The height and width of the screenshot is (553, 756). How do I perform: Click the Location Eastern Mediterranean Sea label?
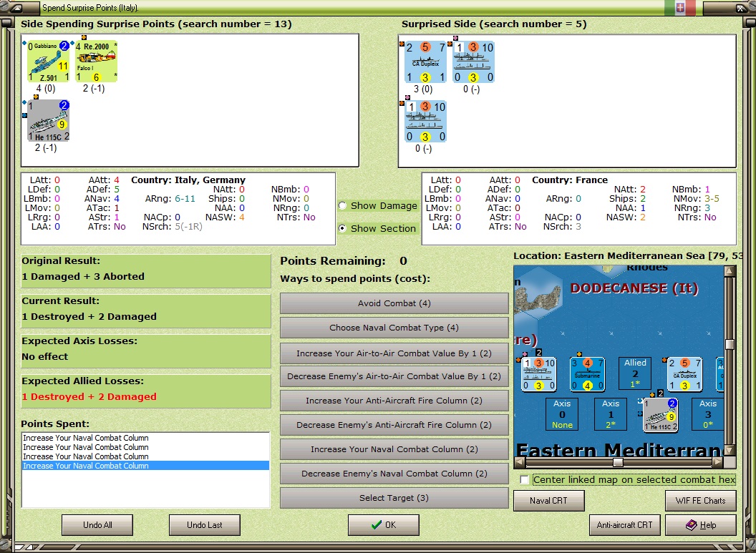[628, 256]
